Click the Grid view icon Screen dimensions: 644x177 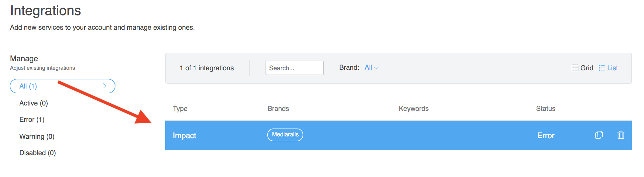click(x=575, y=68)
